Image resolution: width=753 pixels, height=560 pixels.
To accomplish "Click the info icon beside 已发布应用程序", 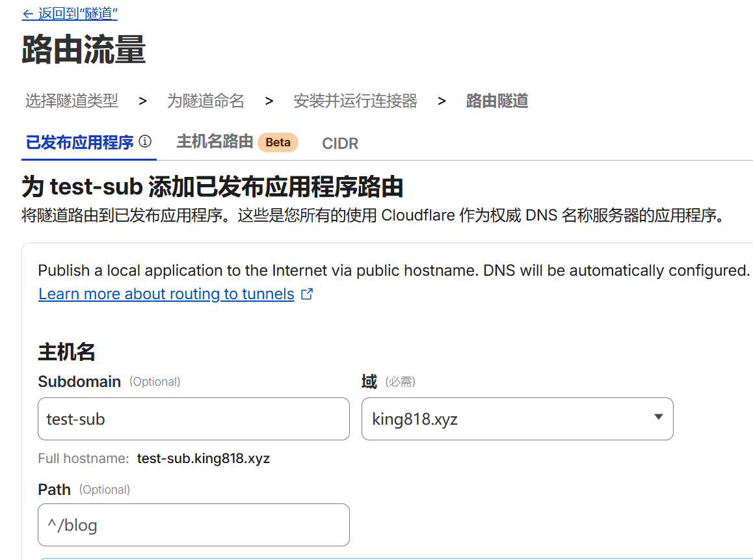I will [146, 141].
